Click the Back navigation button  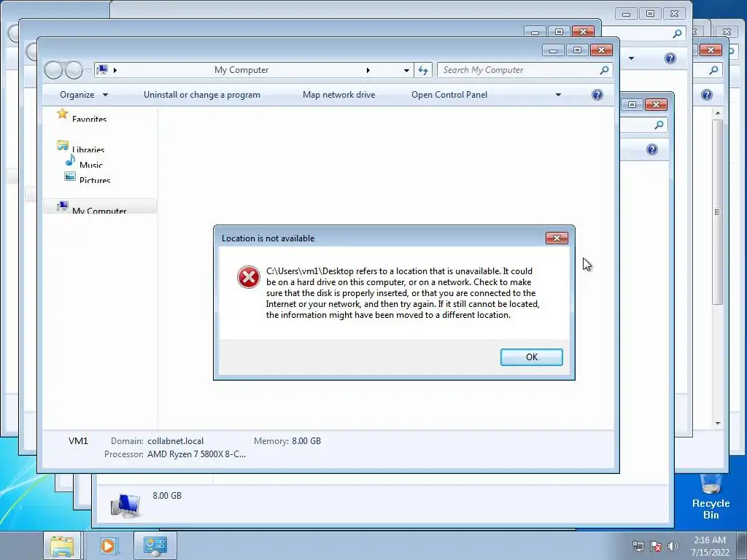[53, 70]
